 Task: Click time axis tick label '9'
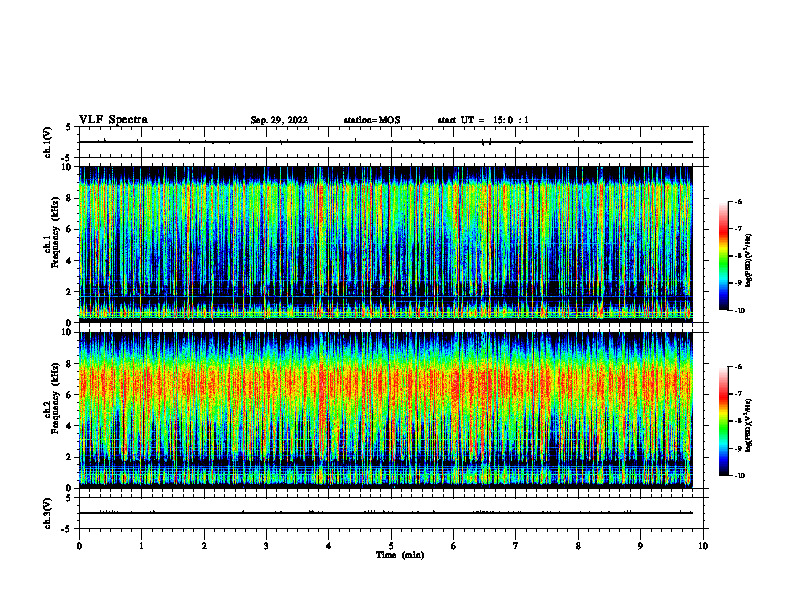tap(640, 546)
